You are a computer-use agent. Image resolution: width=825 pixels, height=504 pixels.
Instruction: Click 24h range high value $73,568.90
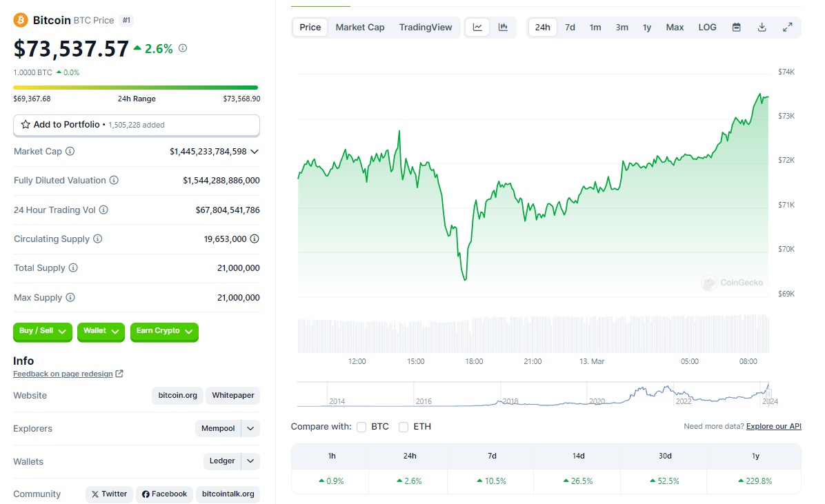[241, 99]
